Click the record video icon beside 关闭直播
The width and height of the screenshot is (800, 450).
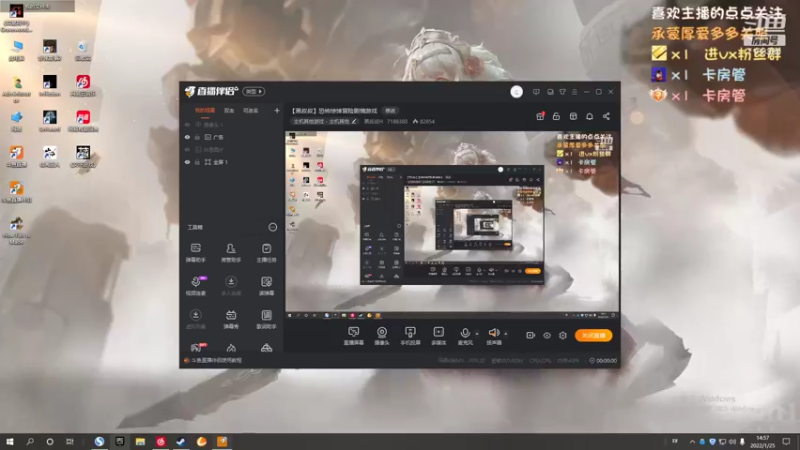click(x=531, y=335)
